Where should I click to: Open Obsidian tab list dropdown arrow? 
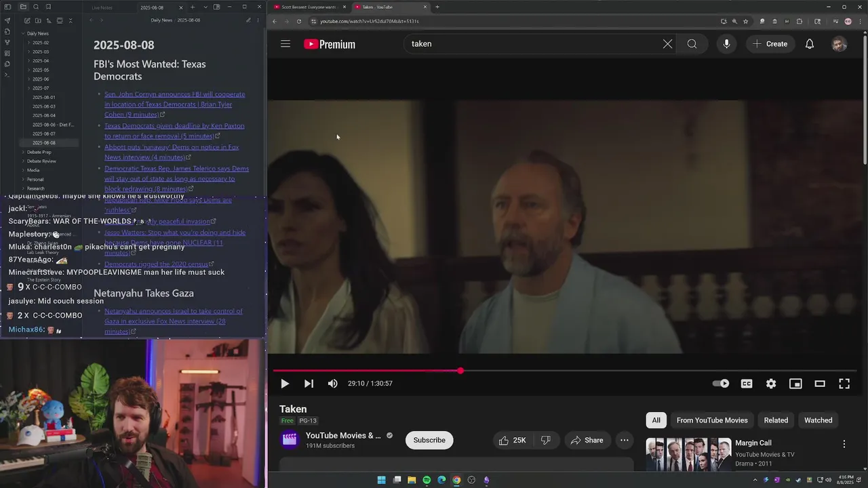point(204,7)
